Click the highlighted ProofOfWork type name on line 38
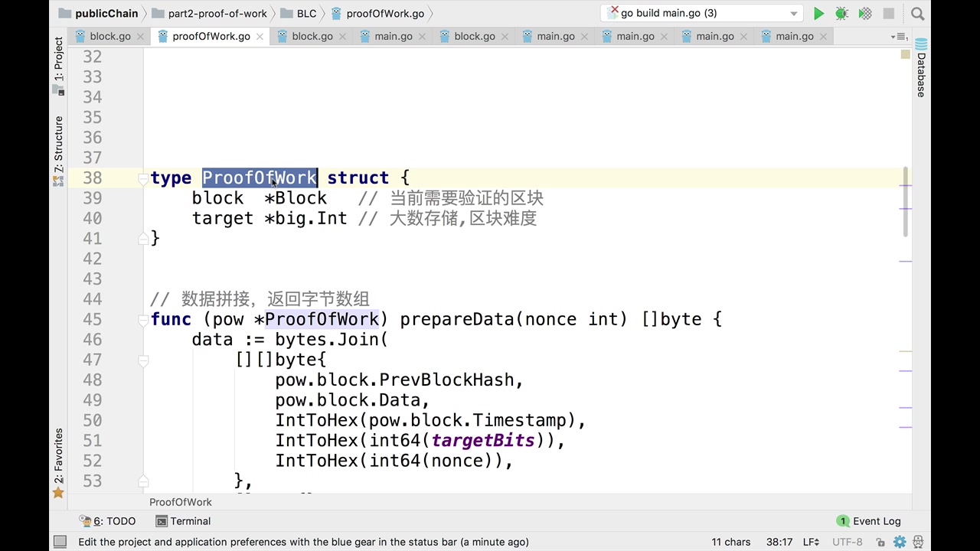Screen dimensions: 980x551 click(260, 178)
